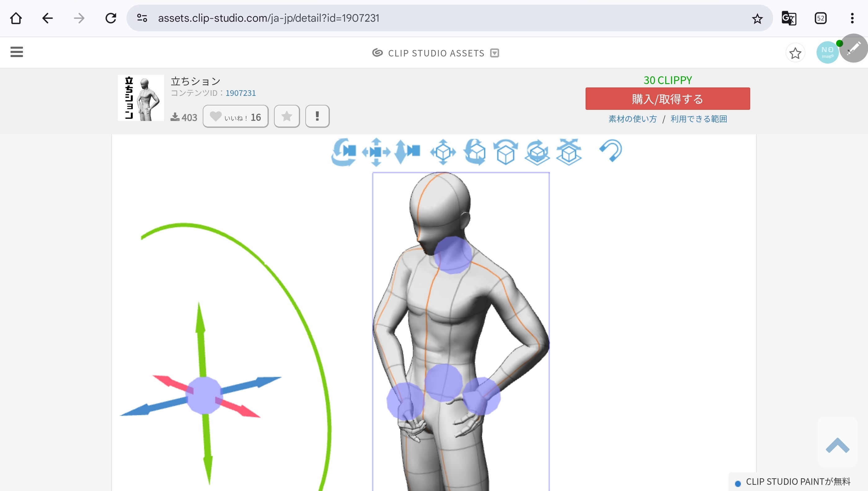Click the red axis arrow pointing lower right
The width and height of the screenshot is (868, 491).
point(238,407)
